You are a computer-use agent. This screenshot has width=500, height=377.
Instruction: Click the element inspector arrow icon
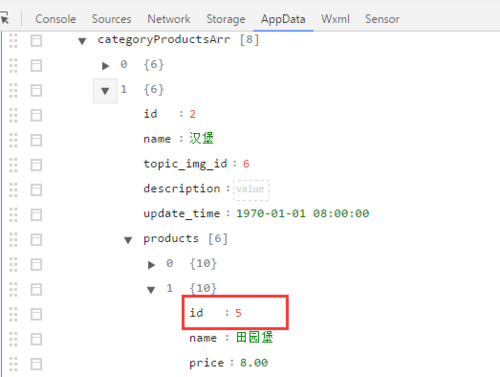click(5, 18)
